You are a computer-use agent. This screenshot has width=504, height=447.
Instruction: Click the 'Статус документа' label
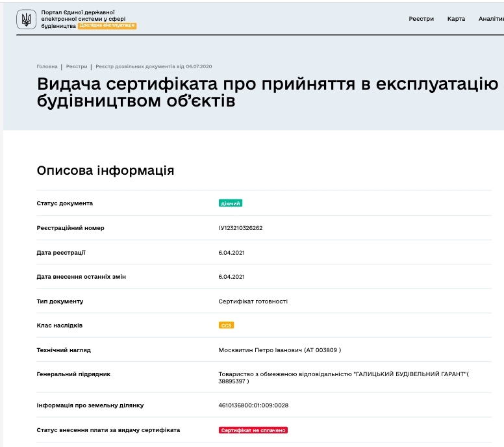pyautogui.click(x=64, y=203)
